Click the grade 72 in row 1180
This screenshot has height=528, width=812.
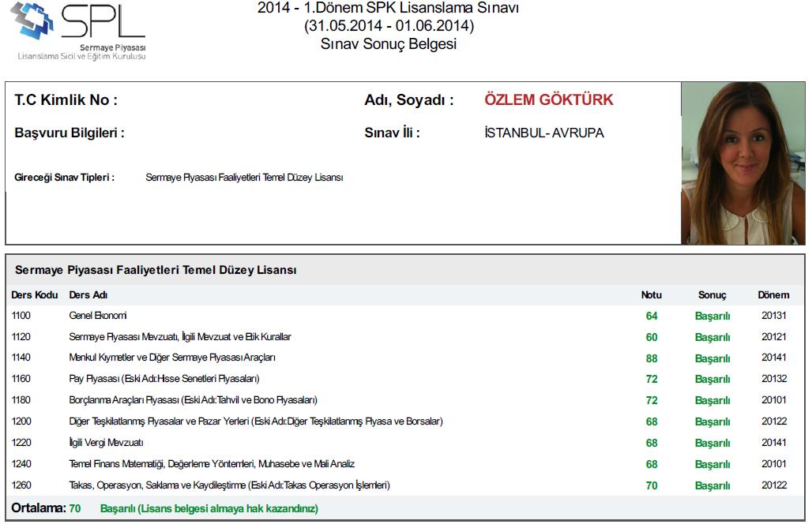click(x=652, y=401)
